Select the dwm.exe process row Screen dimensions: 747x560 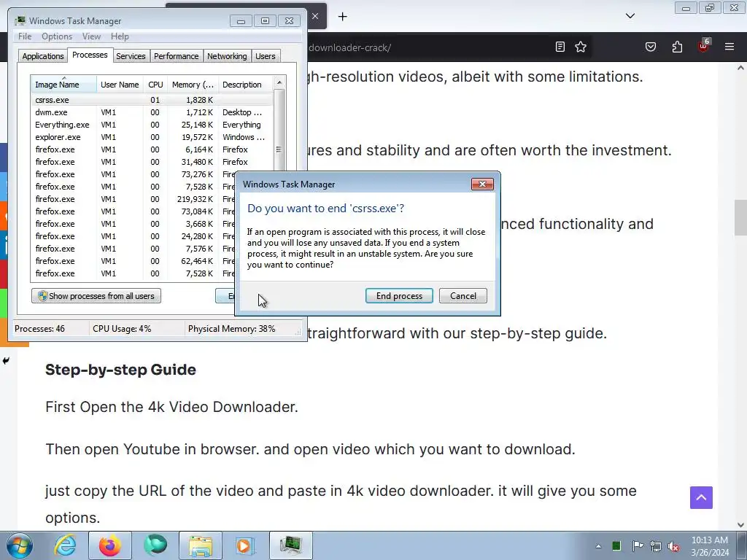(x=152, y=112)
